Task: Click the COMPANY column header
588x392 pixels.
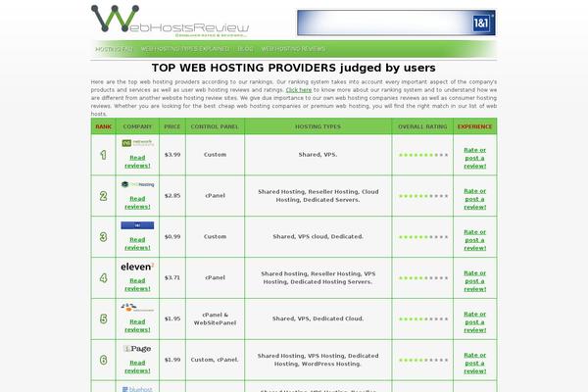Action: coord(137,126)
